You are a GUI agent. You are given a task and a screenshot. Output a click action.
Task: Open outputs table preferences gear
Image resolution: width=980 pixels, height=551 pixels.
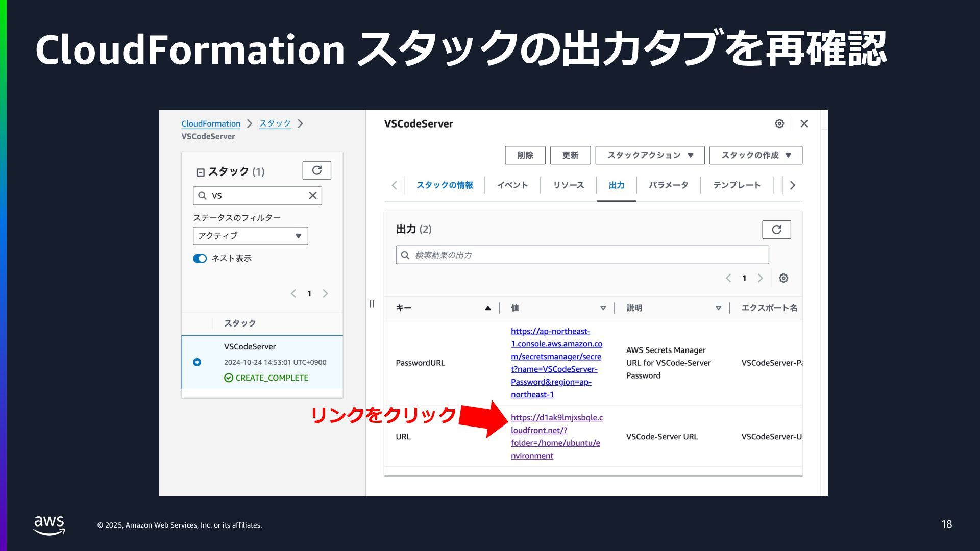(x=783, y=278)
